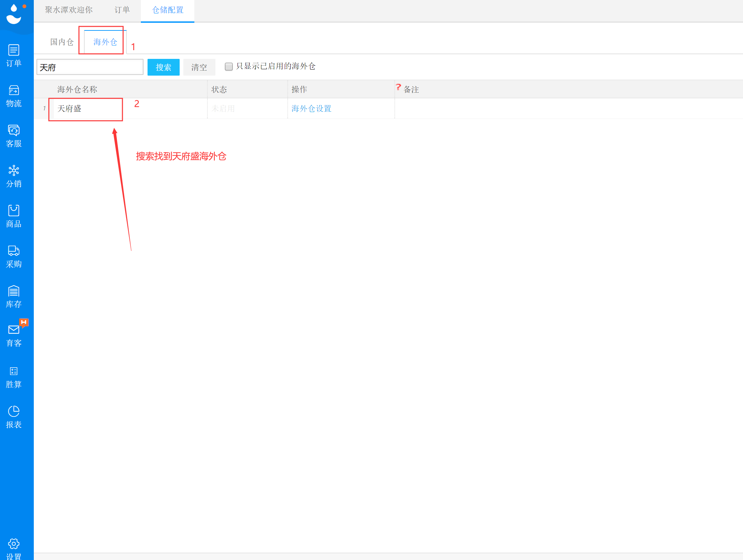743x560 pixels.
Task: Select the 物流 sidebar icon
Action: click(13, 96)
